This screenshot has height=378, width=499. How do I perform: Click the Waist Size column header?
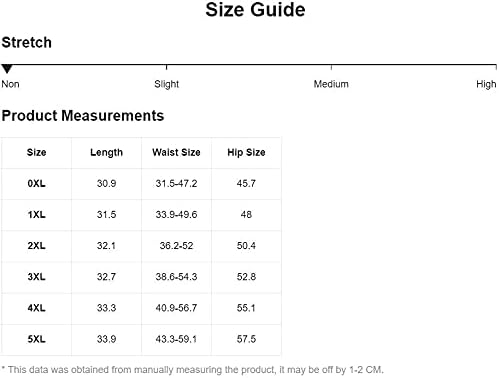[176, 152]
